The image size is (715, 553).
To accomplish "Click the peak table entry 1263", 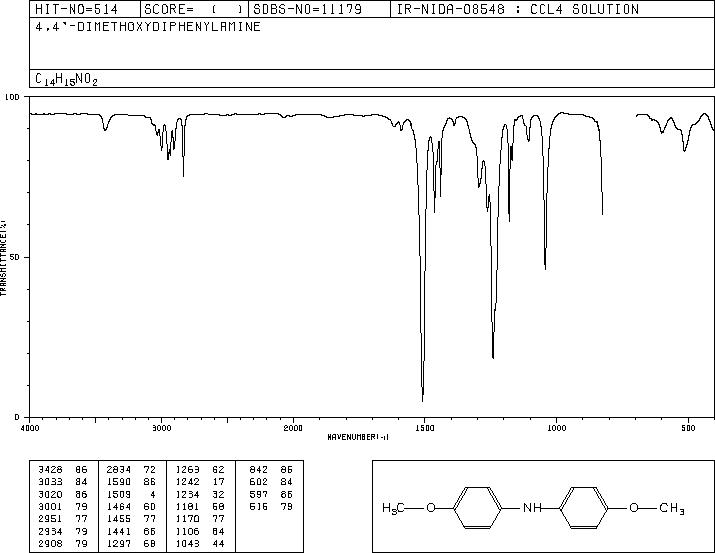I will click(x=187, y=470).
